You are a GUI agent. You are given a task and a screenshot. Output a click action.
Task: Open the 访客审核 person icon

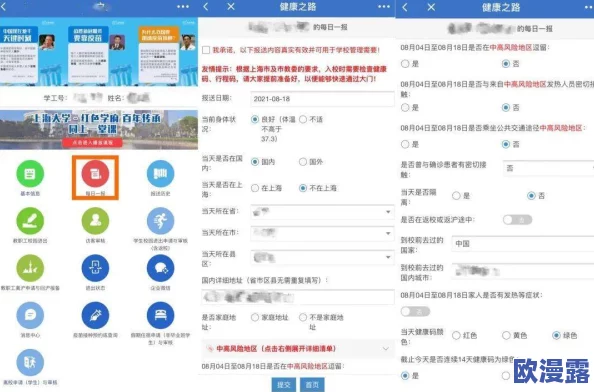95,221
